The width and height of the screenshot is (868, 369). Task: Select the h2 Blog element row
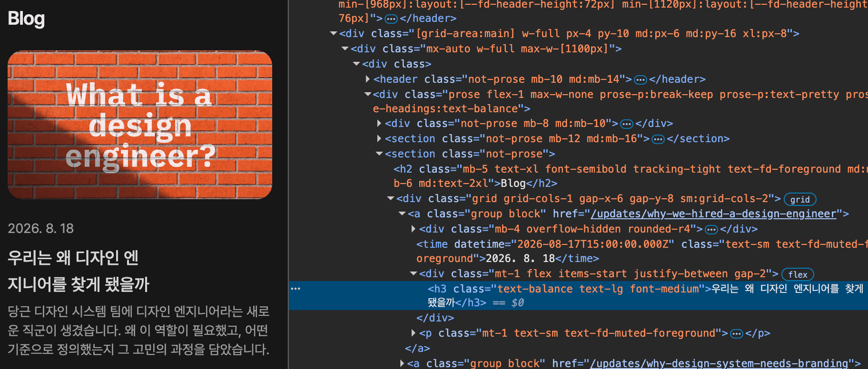(x=578, y=176)
